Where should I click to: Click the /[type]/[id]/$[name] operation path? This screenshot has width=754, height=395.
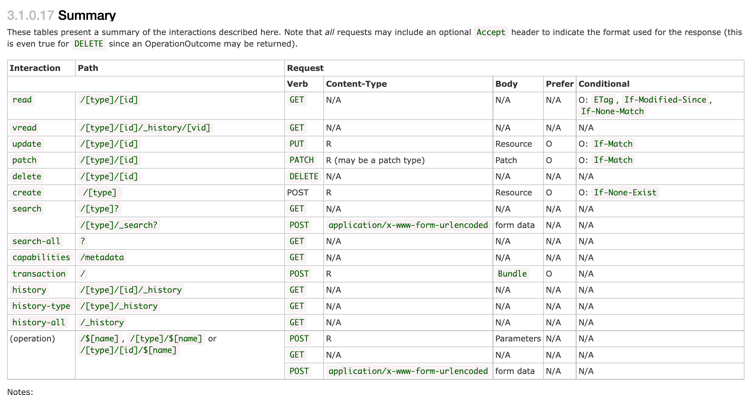(x=128, y=350)
